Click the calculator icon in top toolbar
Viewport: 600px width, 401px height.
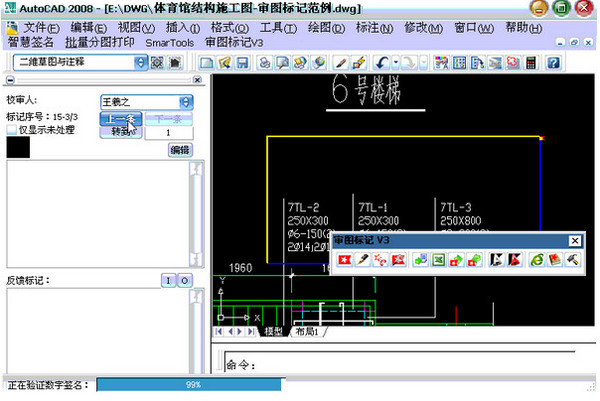pos(529,63)
